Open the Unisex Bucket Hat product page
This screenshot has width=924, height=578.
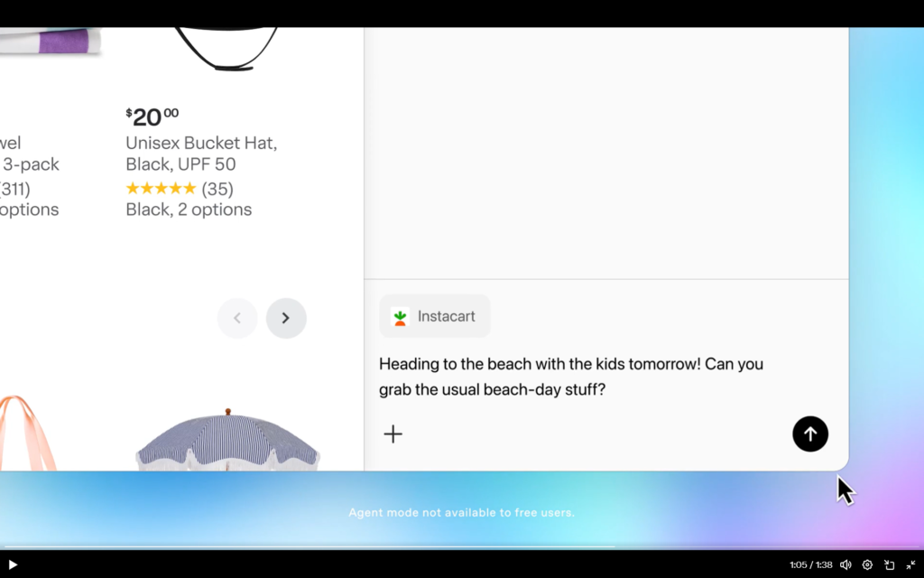pyautogui.click(x=200, y=154)
